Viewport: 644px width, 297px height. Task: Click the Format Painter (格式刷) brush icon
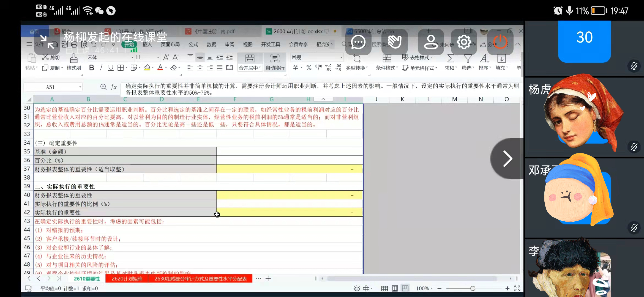point(74,58)
